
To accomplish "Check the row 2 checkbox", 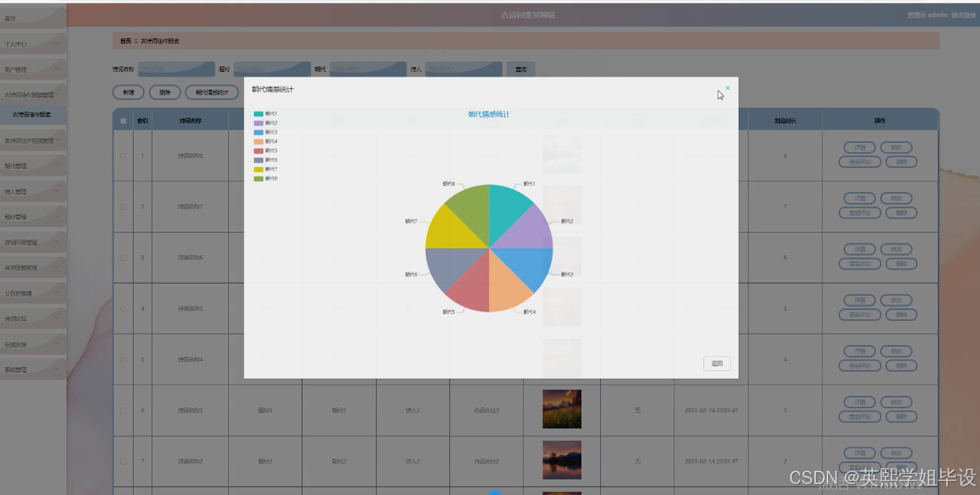I will click(x=123, y=207).
